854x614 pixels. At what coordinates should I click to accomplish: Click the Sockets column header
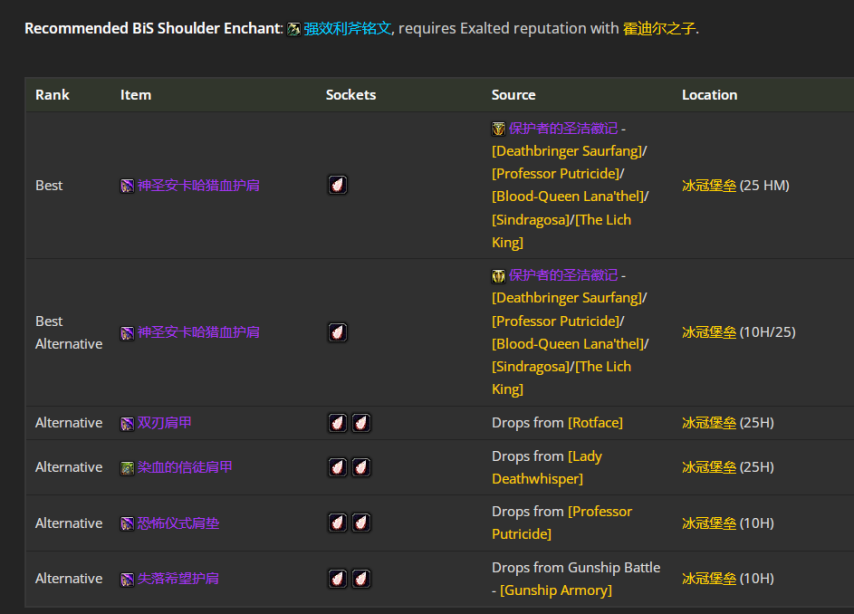[351, 95]
